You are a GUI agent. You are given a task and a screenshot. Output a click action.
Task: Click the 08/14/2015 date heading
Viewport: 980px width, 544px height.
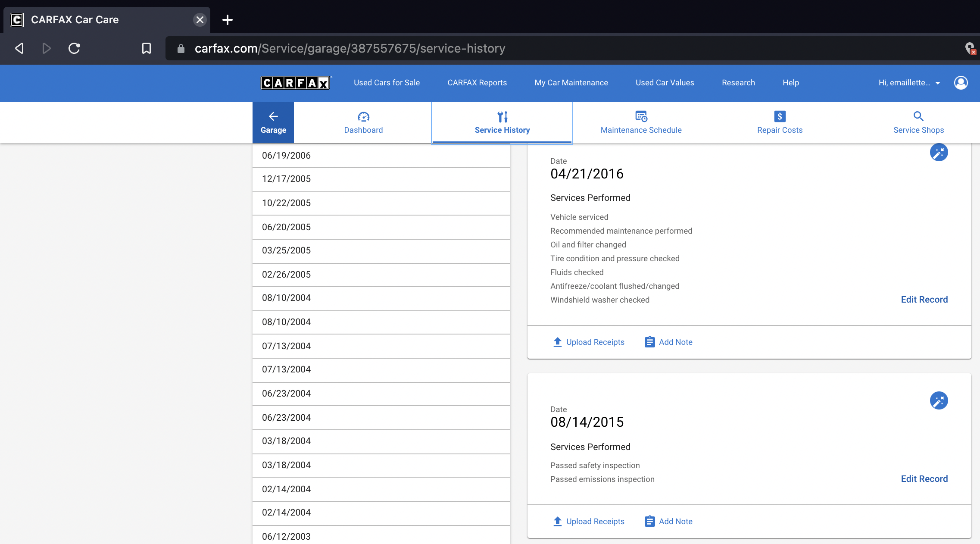(587, 422)
